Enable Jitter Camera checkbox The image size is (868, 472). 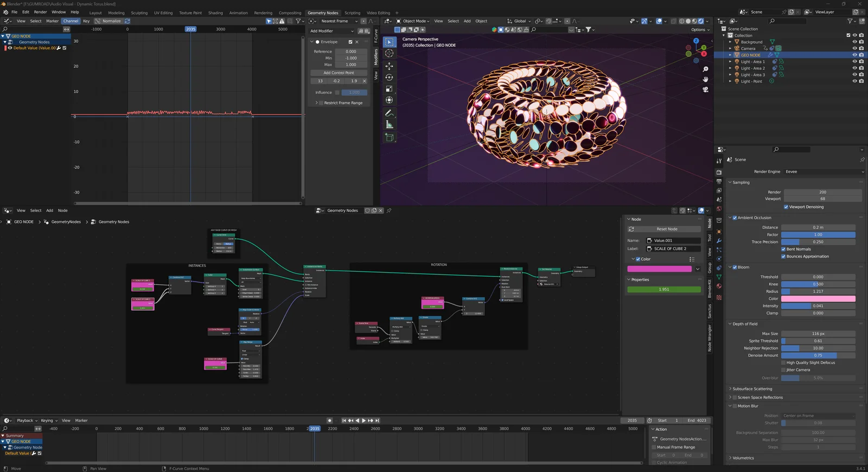[x=783, y=369]
